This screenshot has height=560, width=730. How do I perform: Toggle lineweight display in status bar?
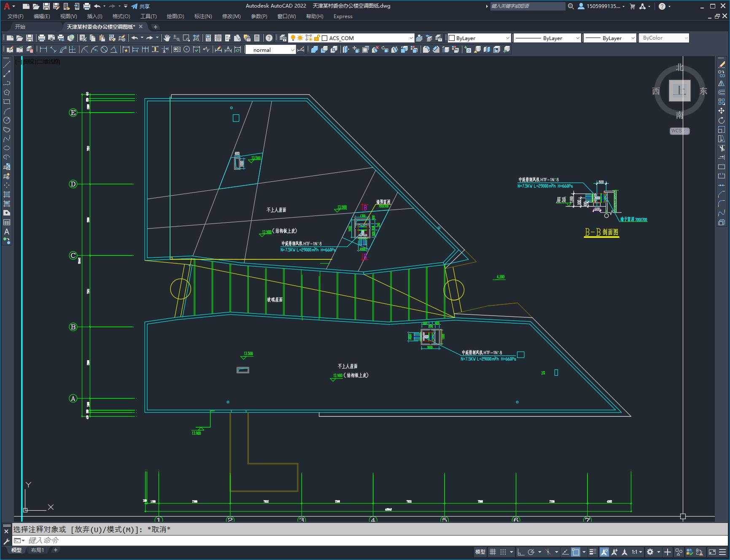[593, 552]
